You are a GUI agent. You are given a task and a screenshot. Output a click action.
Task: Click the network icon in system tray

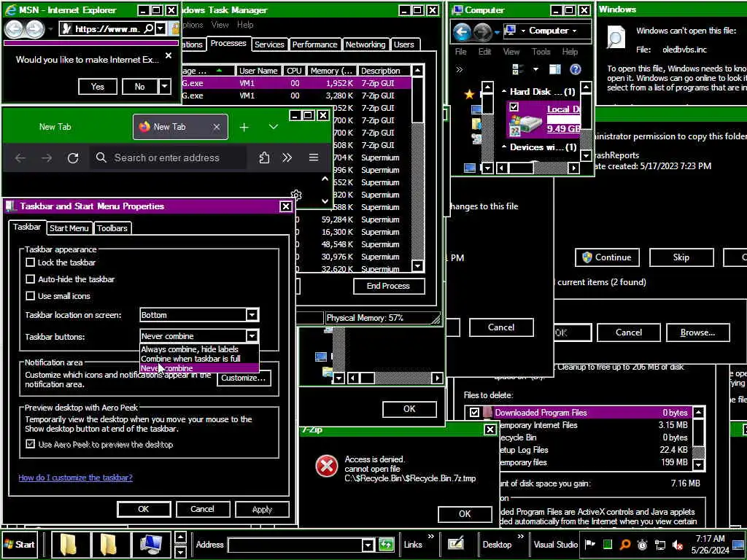coord(659,545)
